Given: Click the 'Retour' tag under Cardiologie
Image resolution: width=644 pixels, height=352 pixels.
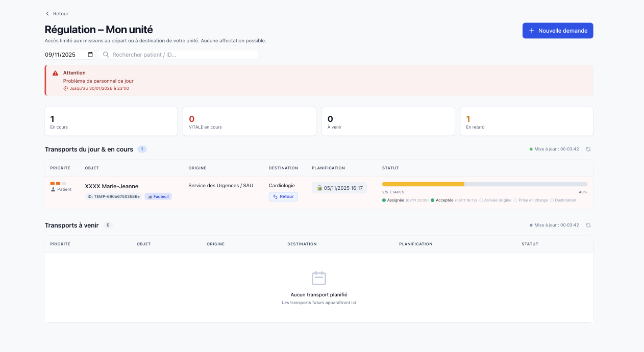Looking at the screenshot, I should click(x=283, y=196).
